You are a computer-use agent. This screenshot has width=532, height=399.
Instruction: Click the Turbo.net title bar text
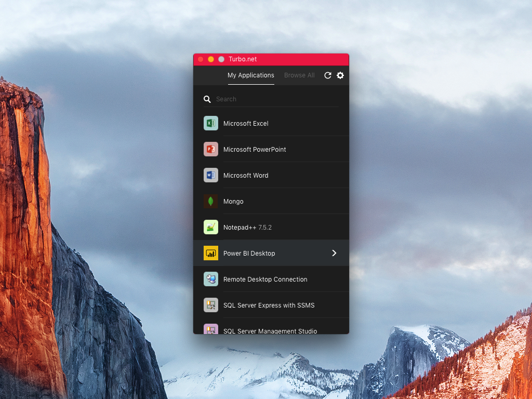[x=243, y=59]
